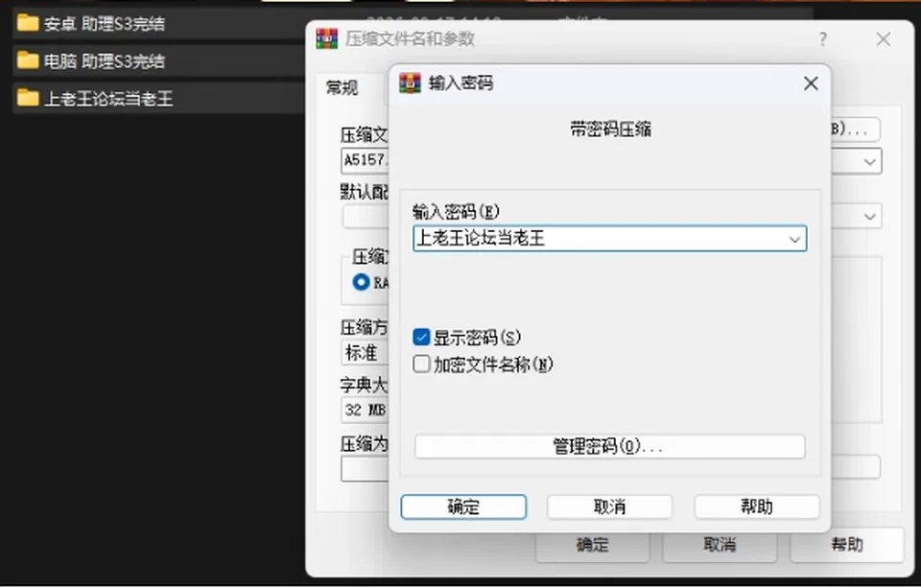Expand the password history dropdown arrow
Image resolution: width=921 pixels, height=588 pixels.
794,239
